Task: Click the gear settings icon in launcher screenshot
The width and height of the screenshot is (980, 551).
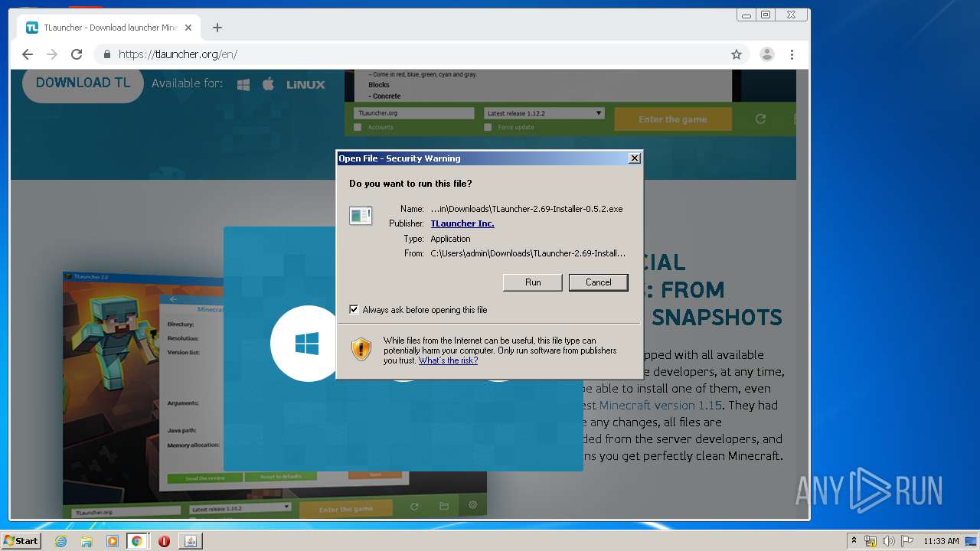Action: tap(472, 505)
